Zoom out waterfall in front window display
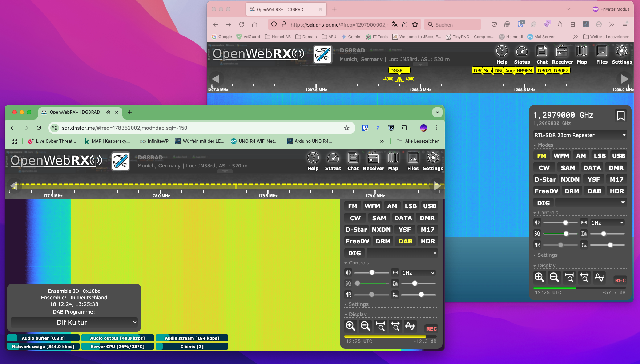The image size is (640, 364). tap(365, 326)
